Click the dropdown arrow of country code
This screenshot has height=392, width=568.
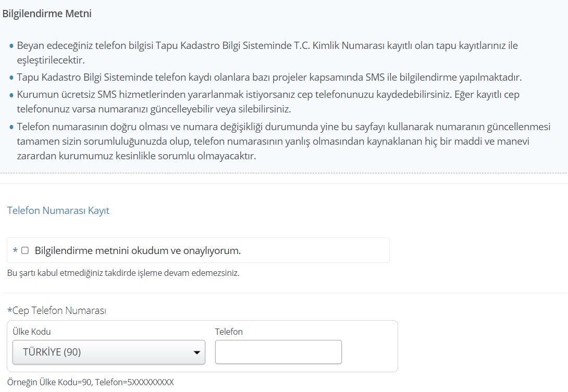click(x=196, y=352)
